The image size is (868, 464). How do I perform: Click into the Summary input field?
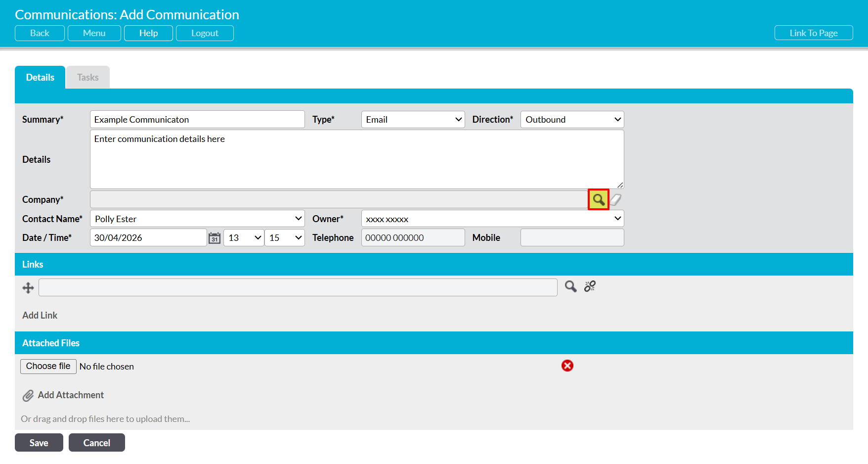tap(197, 120)
